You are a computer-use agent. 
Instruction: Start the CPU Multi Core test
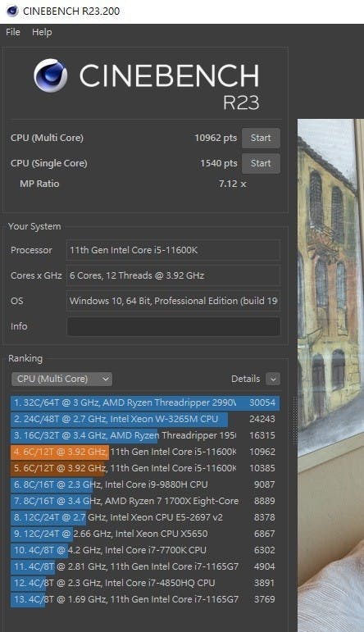click(x=261, y=138)
